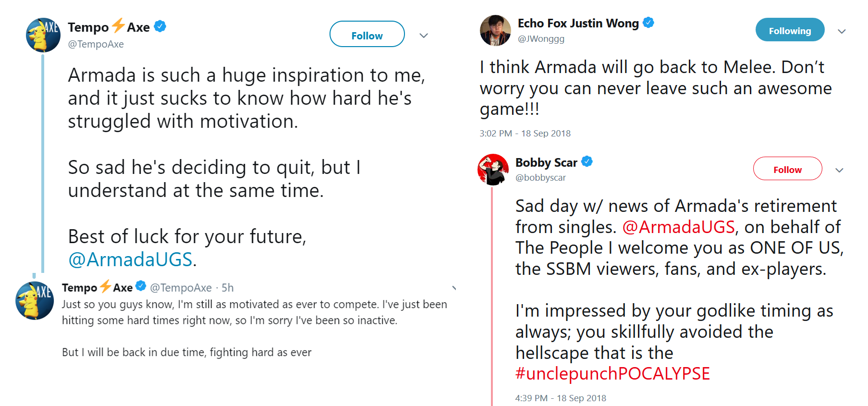Toggle Follow for @bobbyscar
The image size is (868, 406).
point(787,169)
